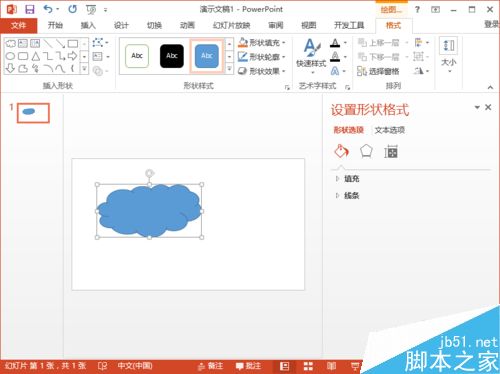Switch to normal view button in status bar

(284, 366)
